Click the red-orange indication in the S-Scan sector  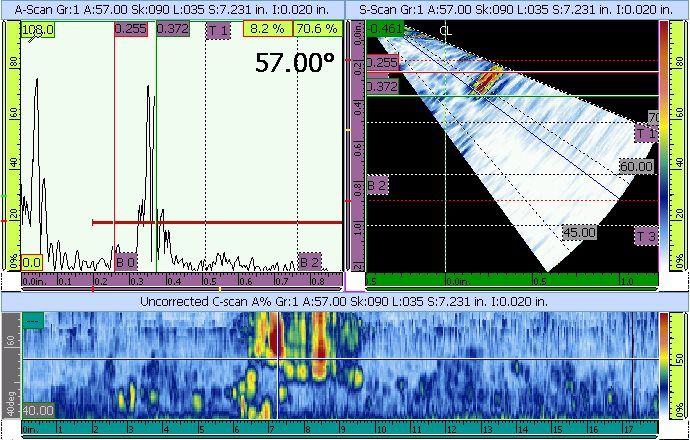coord(486,81)
